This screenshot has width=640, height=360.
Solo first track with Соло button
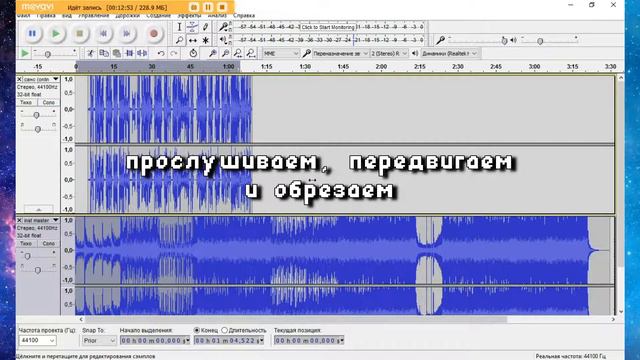point(49,102)
